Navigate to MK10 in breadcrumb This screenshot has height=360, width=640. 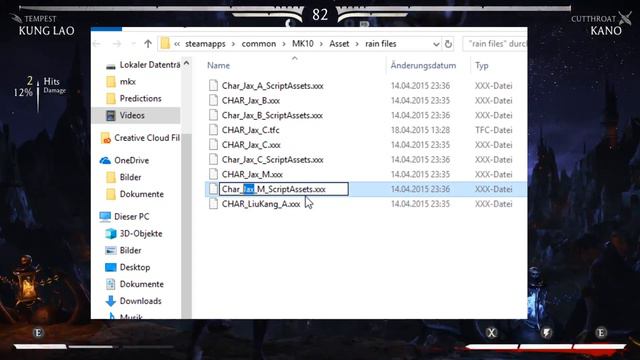302,44
